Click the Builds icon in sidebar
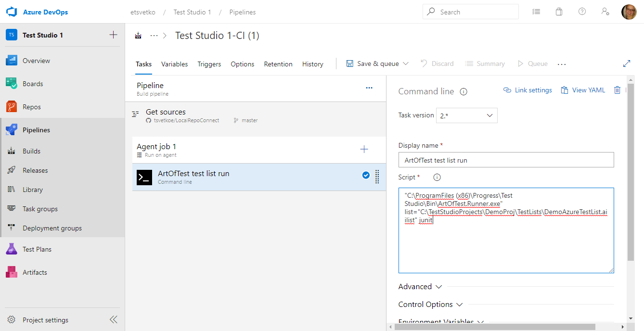644x331 pixels. (x=12, y=151)
